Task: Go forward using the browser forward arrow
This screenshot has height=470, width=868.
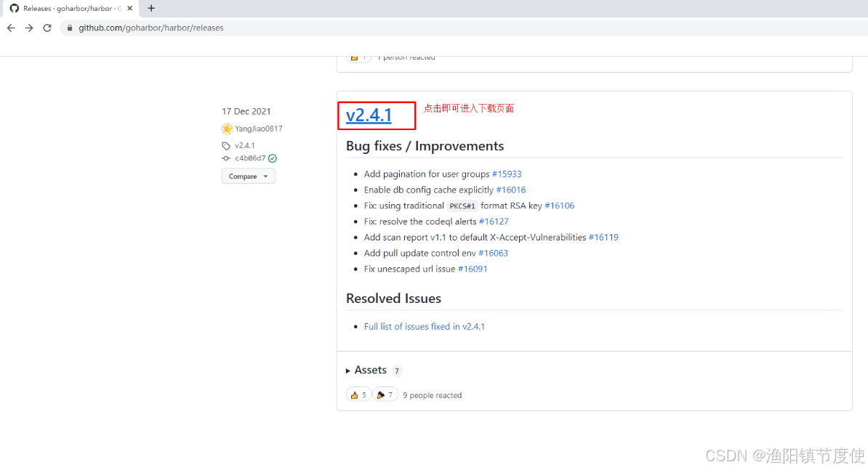Action: click(29, 28)
